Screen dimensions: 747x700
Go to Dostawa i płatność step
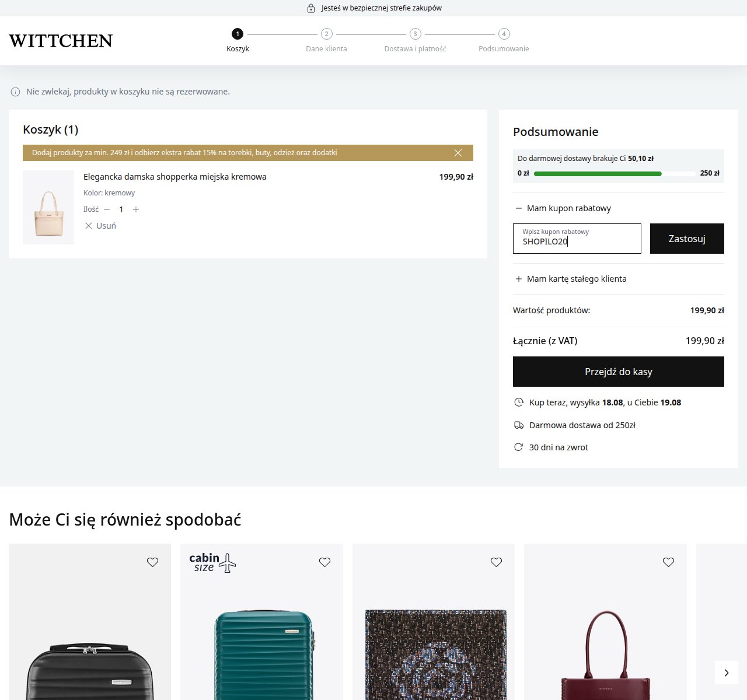coord(415,40)
